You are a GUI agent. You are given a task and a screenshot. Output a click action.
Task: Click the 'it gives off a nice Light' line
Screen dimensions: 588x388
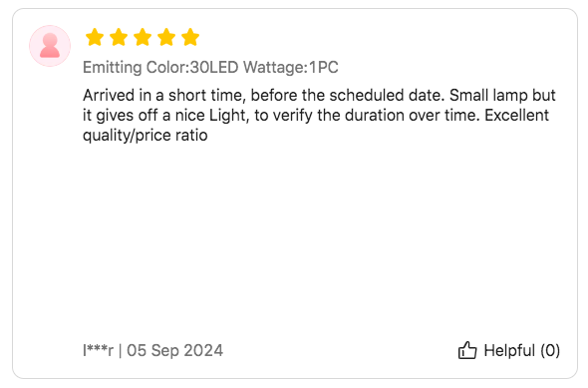coord(165,116)
